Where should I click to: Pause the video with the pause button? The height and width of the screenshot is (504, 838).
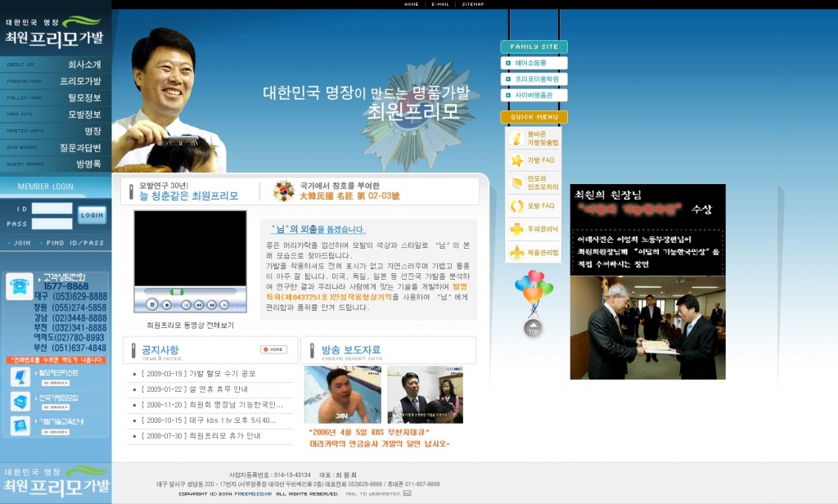tap(152, 304)
